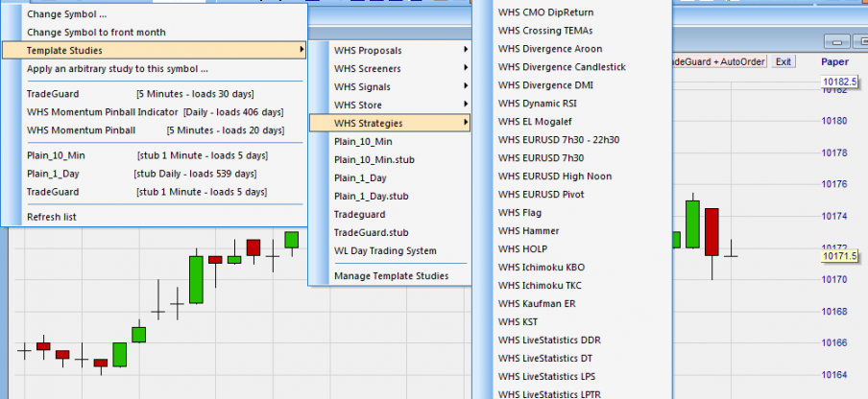
Task: Select WHS Divergence DMI strategy
Action: [x=572, y=85]
